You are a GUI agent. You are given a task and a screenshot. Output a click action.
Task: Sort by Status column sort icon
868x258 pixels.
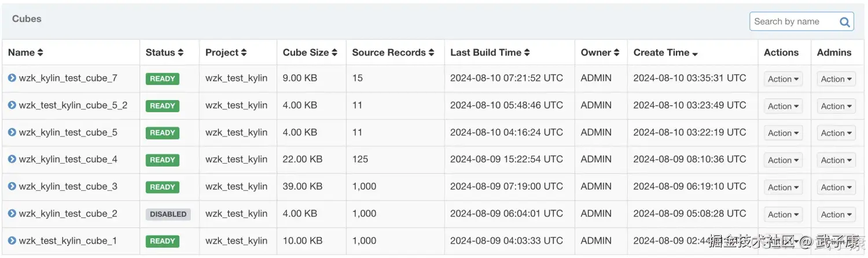(181, 53)
